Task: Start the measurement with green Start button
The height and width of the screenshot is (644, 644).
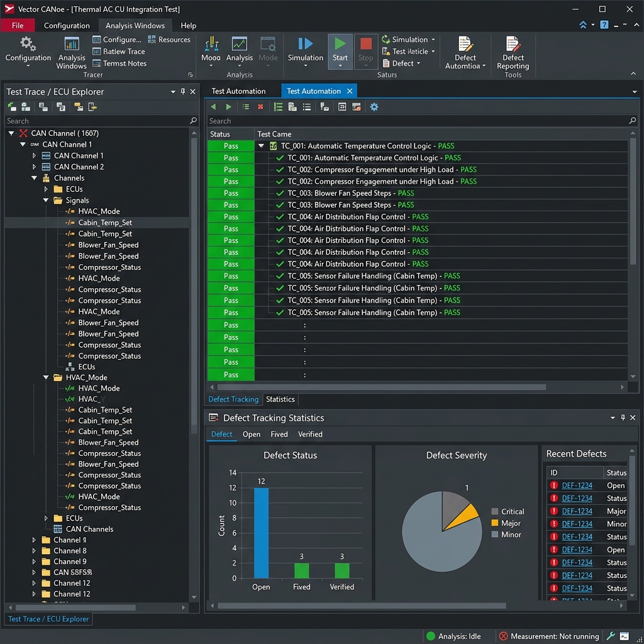Action: [340, 51]
